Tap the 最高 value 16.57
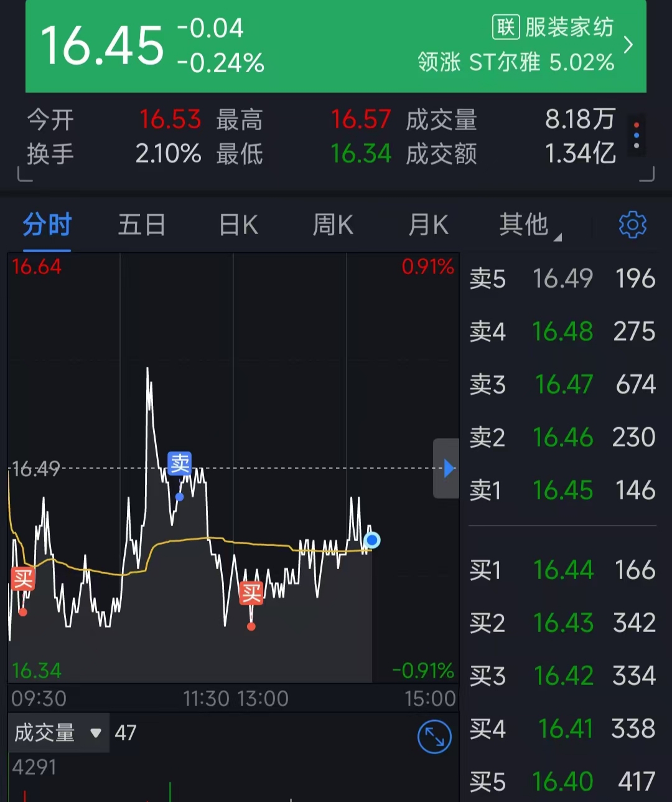 pyautogui.click(x=362, y=119)
